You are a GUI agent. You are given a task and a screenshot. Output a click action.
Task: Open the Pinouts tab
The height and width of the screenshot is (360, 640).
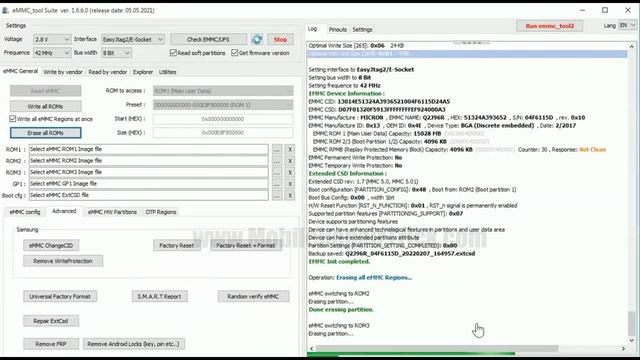click(x=338, y=30)
